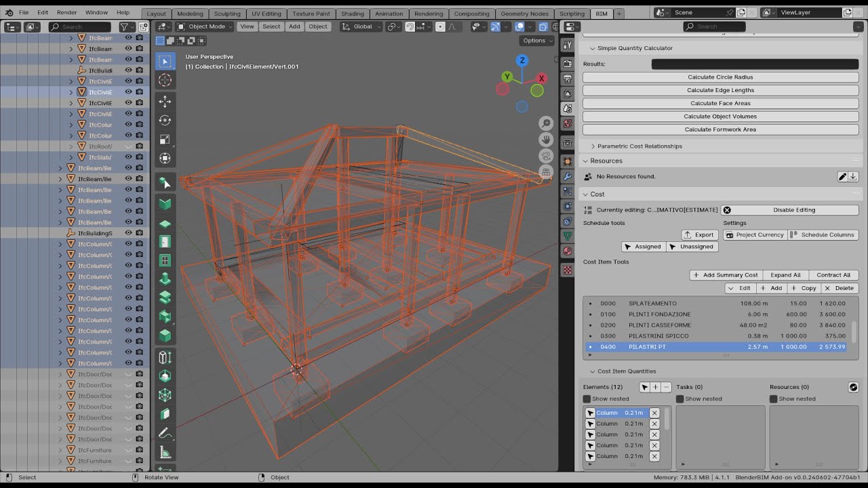Toggle X-ray display in viewport header
This screenshot has width=868, height=488.
click(x=543, y=26)
